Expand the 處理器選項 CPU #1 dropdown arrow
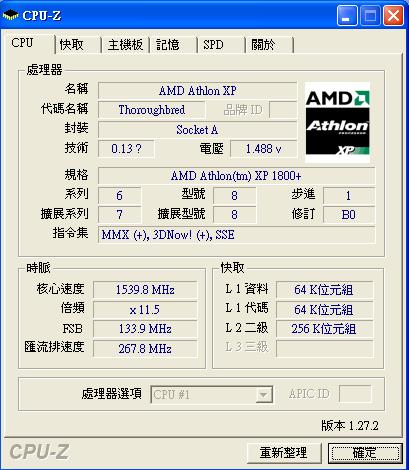 coord(264,395)
